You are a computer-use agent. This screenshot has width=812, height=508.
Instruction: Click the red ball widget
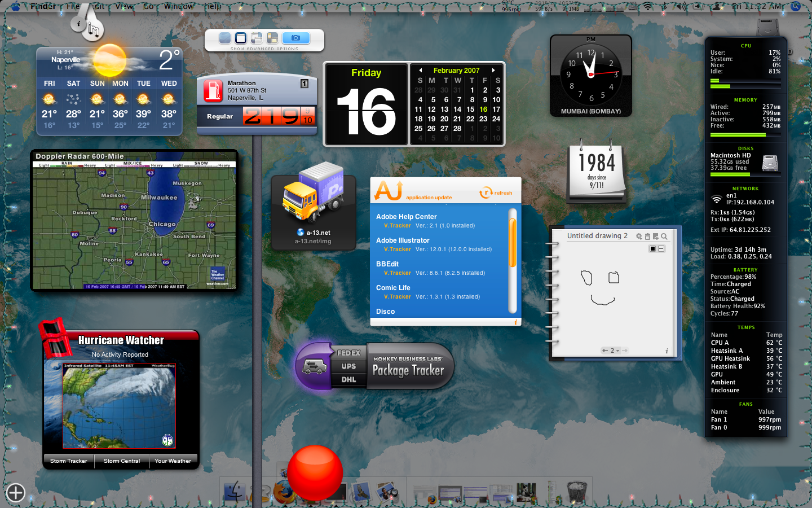click(x=315, y=473)
